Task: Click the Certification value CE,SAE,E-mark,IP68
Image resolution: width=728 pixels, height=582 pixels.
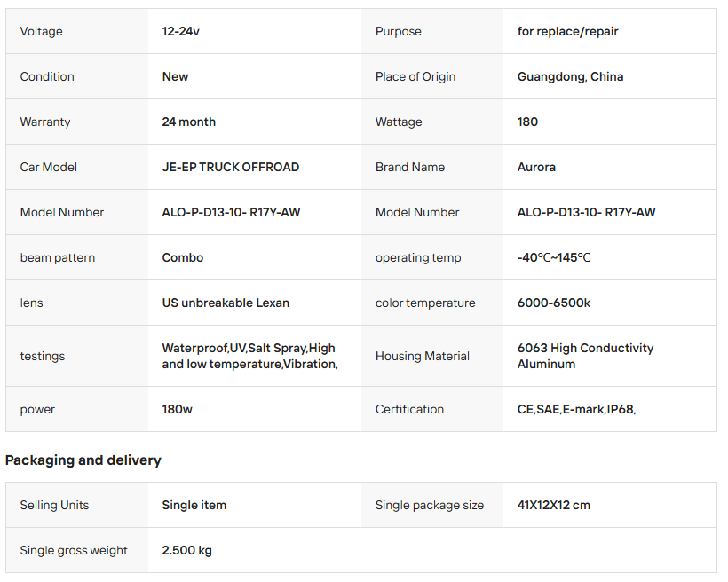Action: tap(576, 409)
